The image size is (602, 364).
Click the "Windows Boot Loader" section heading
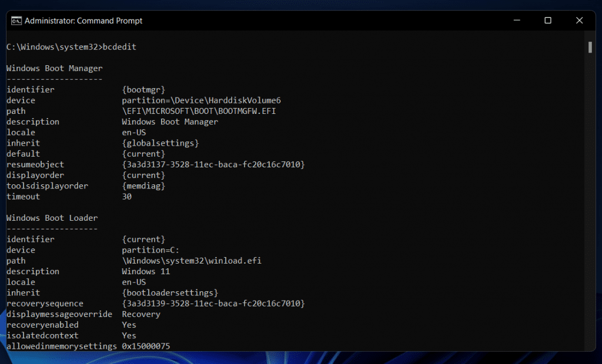point(52,218)
